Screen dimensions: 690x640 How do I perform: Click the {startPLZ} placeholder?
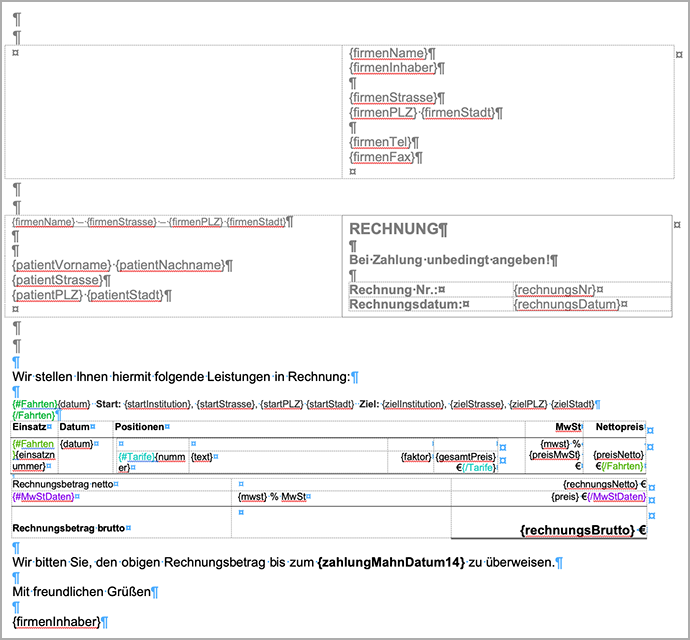pyautogui.click(x=282, y=404)
